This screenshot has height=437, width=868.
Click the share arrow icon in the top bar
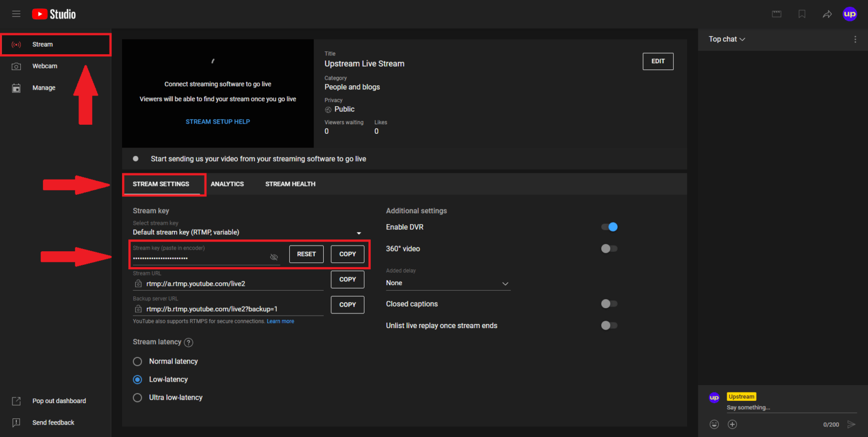(x=827, y=14)
